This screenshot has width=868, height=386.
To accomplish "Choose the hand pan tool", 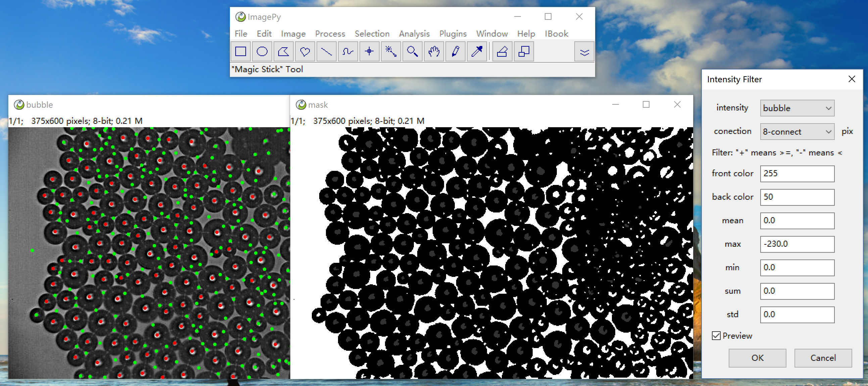I will point(434,52).
